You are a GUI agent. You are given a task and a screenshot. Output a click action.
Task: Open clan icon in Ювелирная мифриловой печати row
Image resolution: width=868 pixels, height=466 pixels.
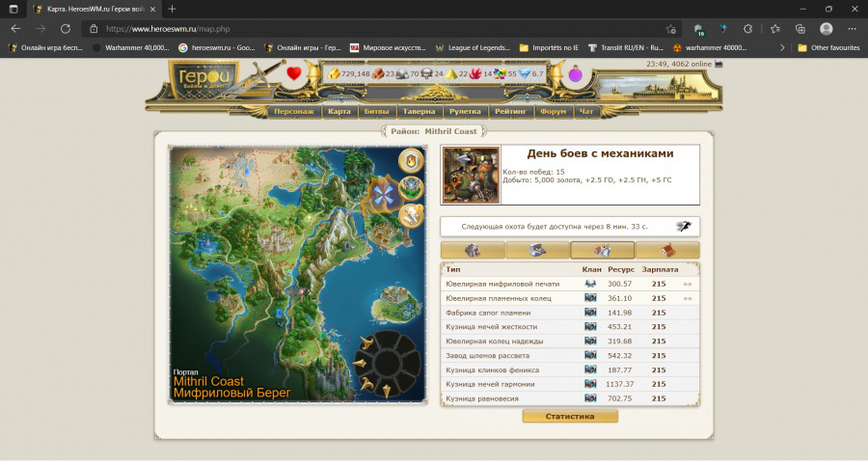coord(590,284)
